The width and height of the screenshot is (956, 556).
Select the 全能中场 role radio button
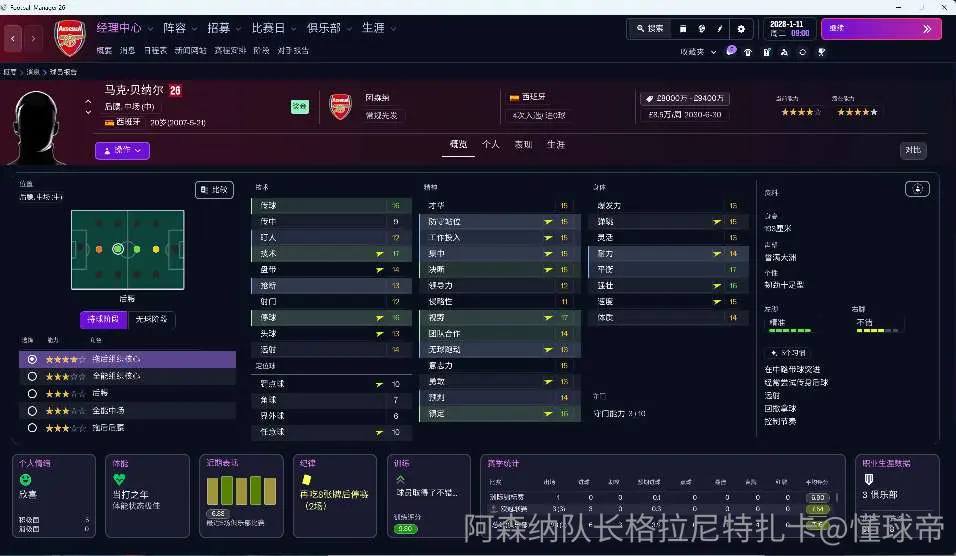tap(32, 411)
